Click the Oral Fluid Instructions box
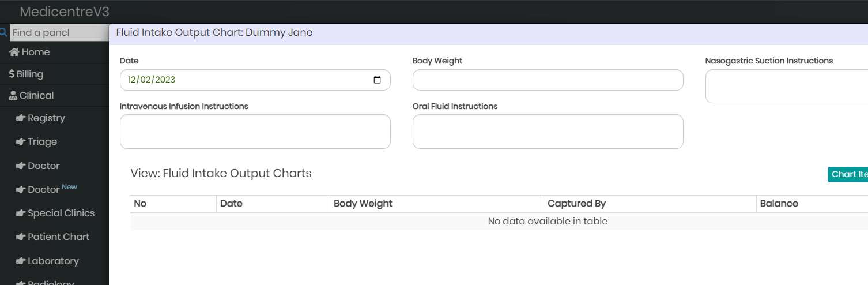 point(548,132)
